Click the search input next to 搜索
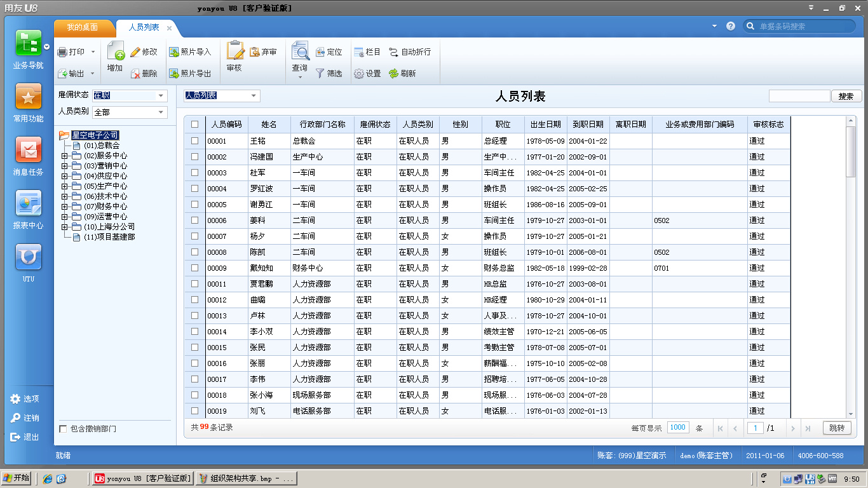This screenshot has width=868, height=488. [x=799, y=96]
